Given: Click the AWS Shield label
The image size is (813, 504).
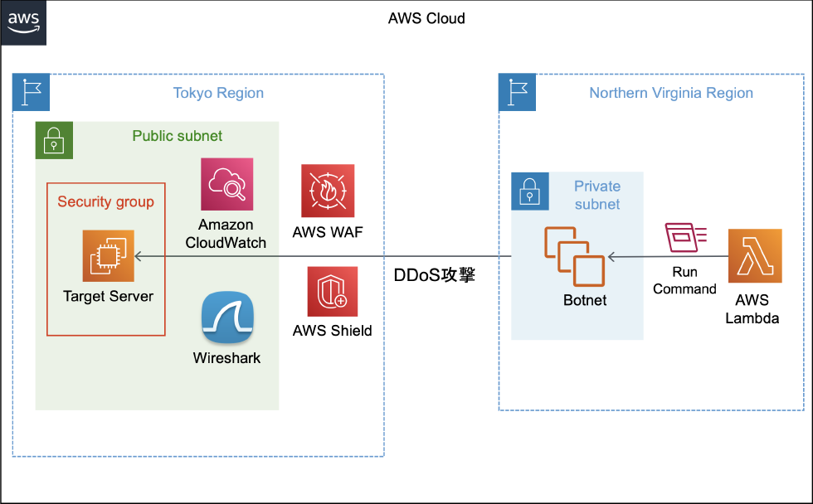Looking at the screenshot, I should click(333, 331).
